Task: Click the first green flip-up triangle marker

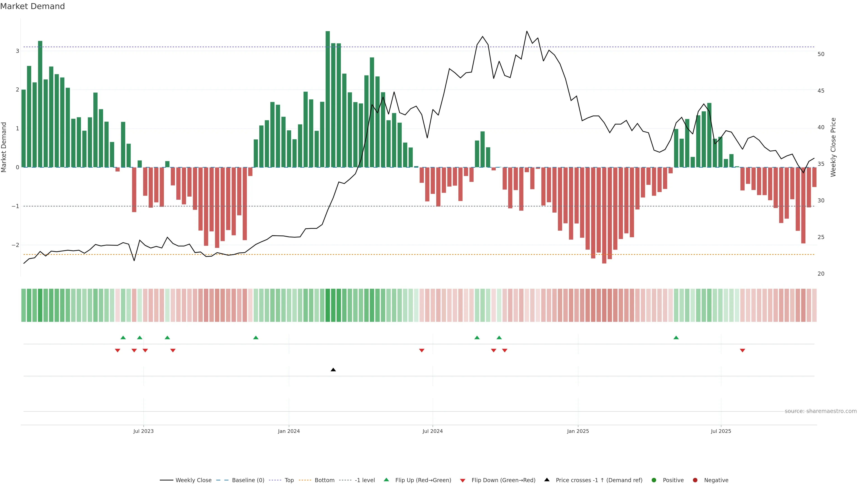Action: 123,338
